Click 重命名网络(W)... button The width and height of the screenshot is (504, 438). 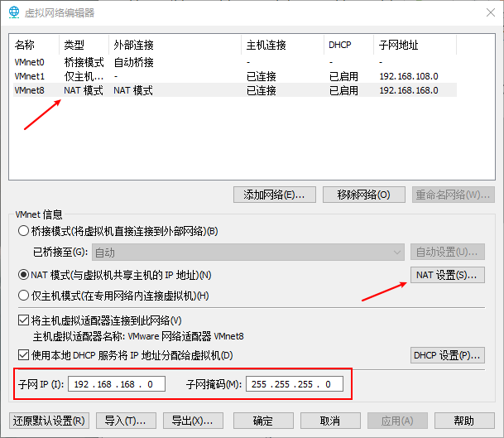pos(454,195)
